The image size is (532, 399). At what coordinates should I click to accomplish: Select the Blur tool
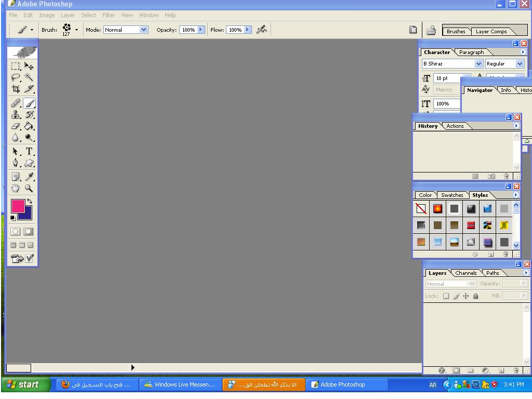pyautogui.click(x=15, y=138)
